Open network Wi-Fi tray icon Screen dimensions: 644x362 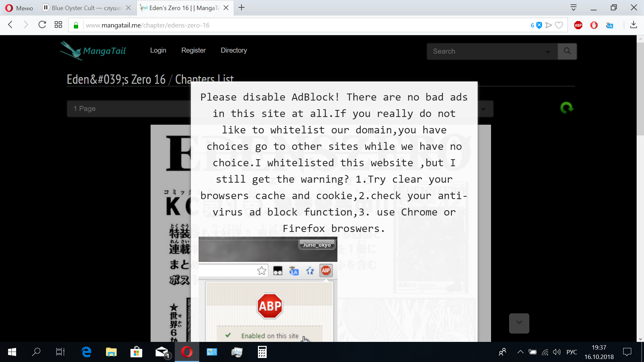click(x=545, y=352)
